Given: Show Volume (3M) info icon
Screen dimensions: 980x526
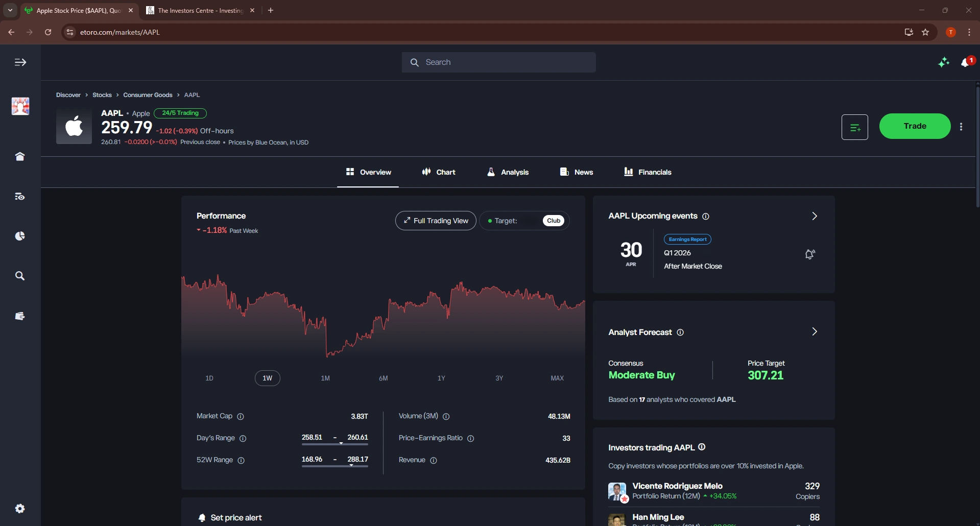Looking at the screenshot, I should pyautogui.click(x=446, y=417).
